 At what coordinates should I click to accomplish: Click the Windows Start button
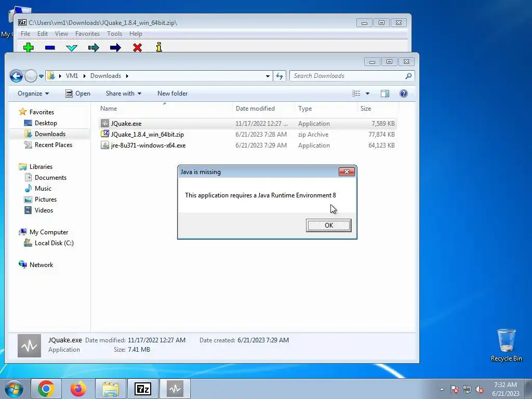click(14, 389)
